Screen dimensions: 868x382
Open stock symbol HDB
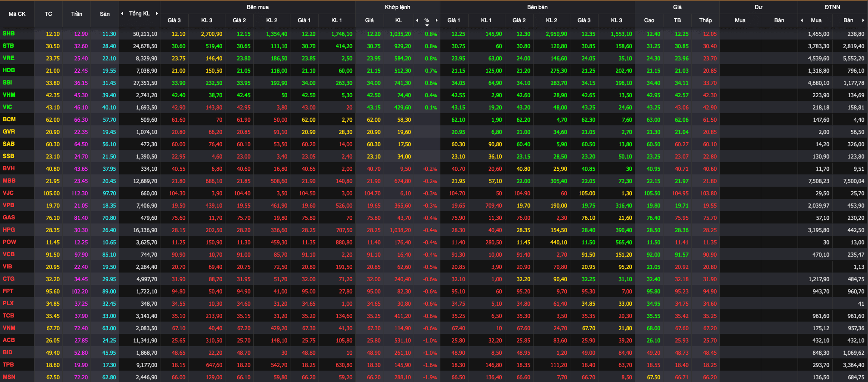(x=9, y=70)
